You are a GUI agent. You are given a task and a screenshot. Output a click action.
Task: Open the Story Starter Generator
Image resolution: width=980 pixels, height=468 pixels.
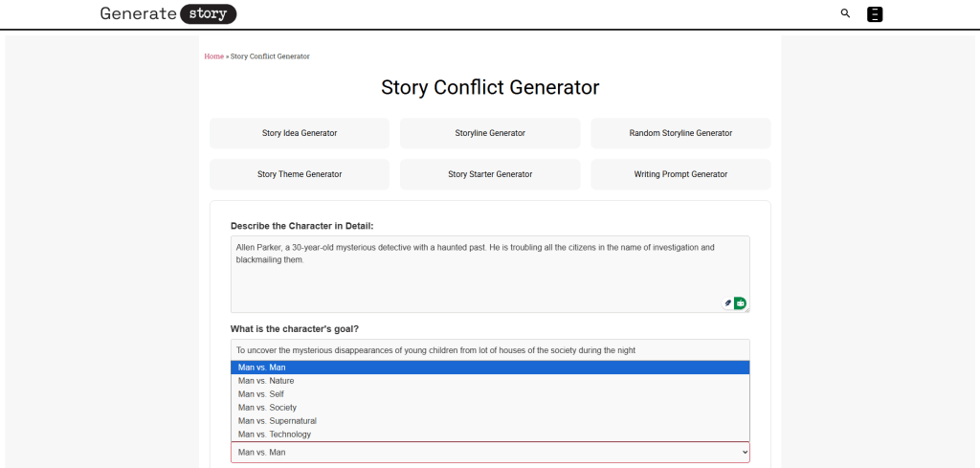(490, 174)
